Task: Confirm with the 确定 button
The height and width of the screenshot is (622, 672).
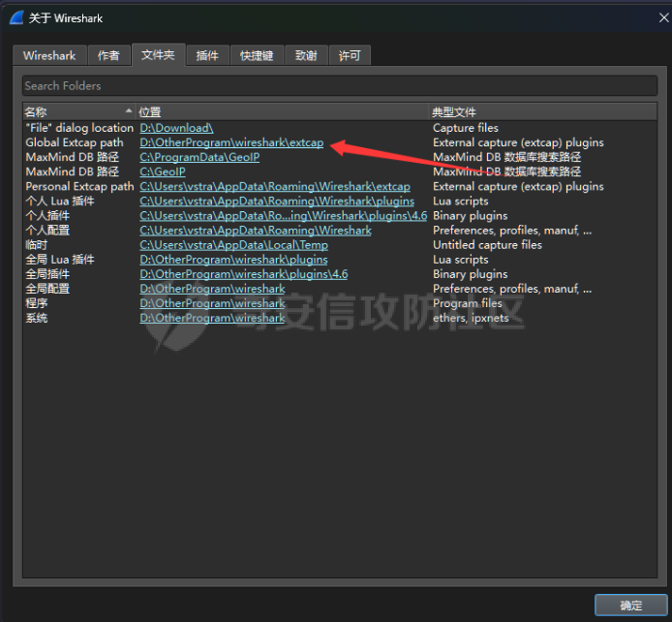Action: pos(631,606)
